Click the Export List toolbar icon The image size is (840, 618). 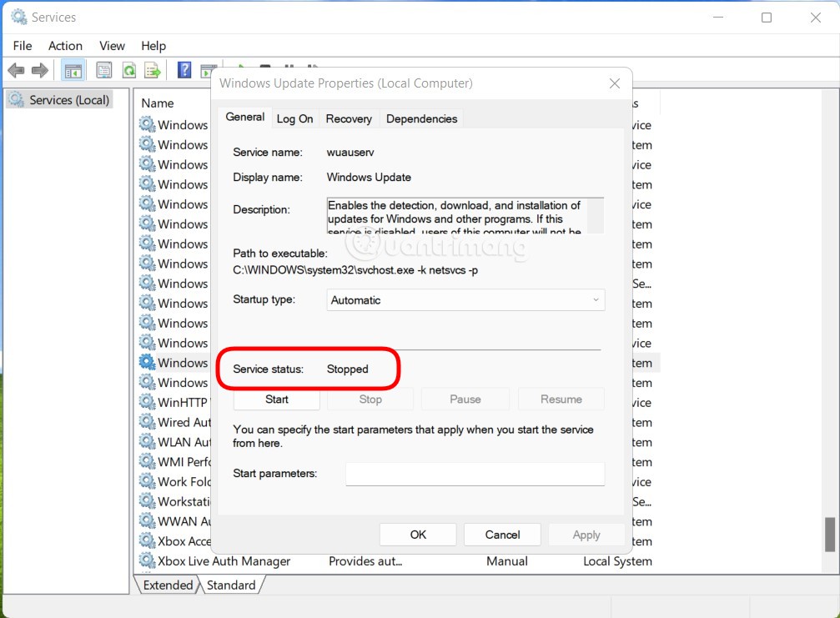click(x=153, y=70)
